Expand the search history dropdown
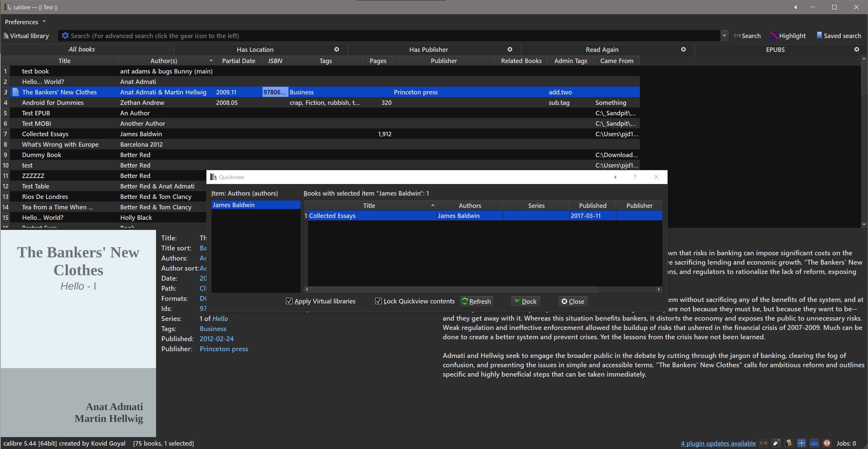 (724, 36)
